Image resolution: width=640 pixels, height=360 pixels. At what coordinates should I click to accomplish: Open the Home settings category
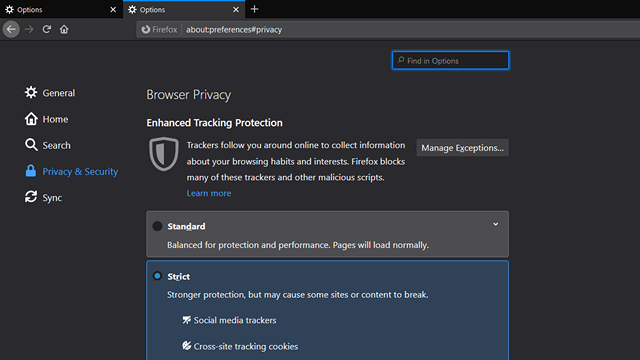[x=46, y=119]
